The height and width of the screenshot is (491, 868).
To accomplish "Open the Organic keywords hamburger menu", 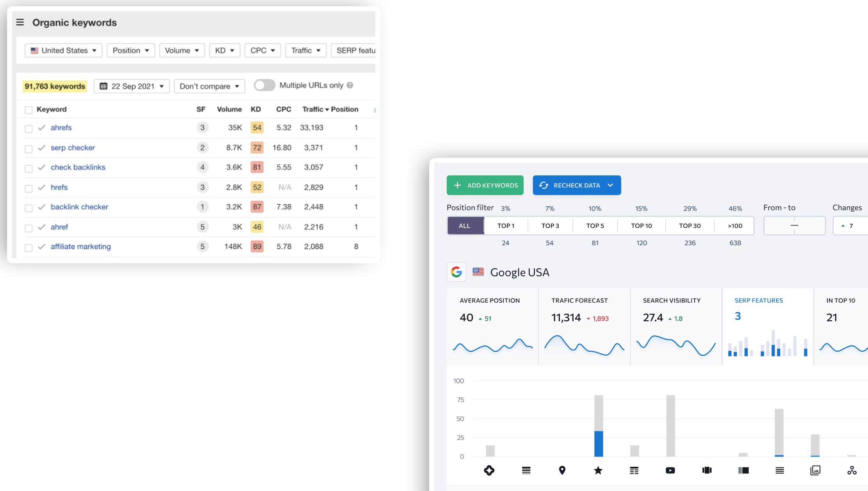I will point(20,22).
